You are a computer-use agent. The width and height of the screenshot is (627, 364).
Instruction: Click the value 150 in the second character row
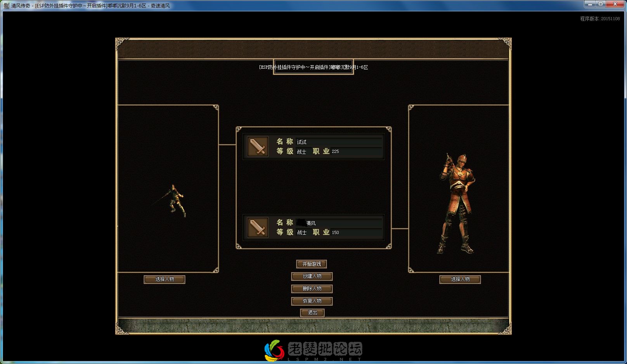(x=335, y=232)
